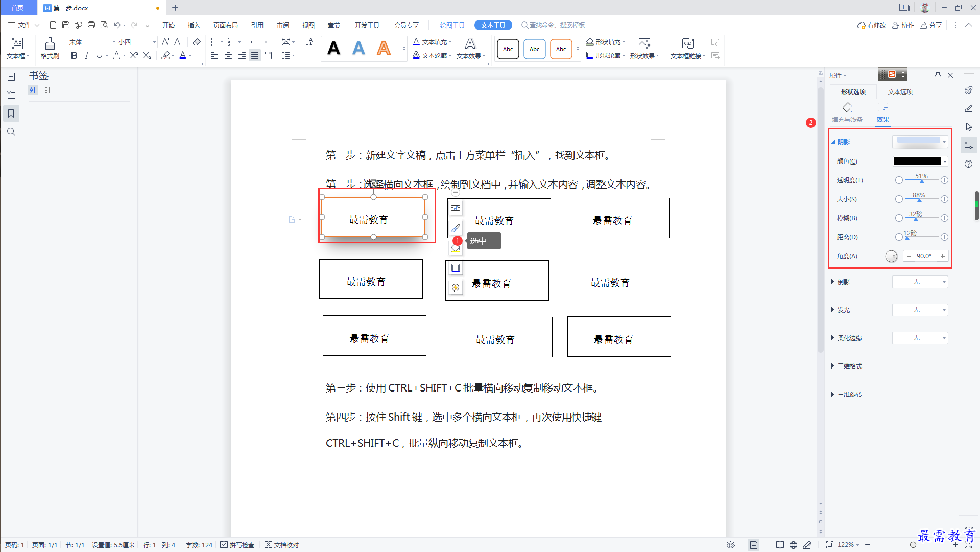Toggle justified paragraph alignment
This screenshot has width=980, height=552.
click(x=254, y=55)
